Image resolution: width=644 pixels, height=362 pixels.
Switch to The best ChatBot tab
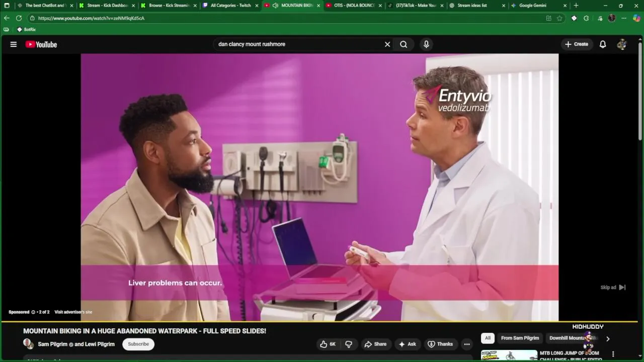pos(45,6)
